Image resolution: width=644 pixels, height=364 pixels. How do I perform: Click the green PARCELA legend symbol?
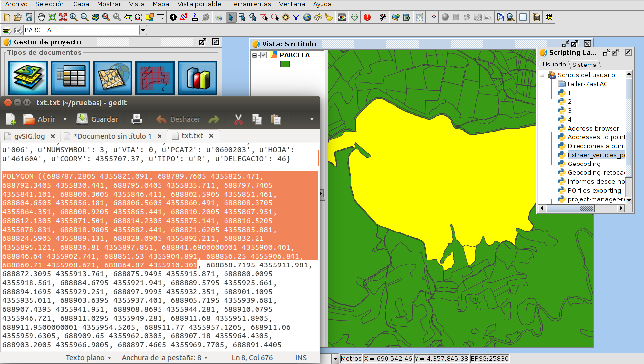tap(285, 64)
